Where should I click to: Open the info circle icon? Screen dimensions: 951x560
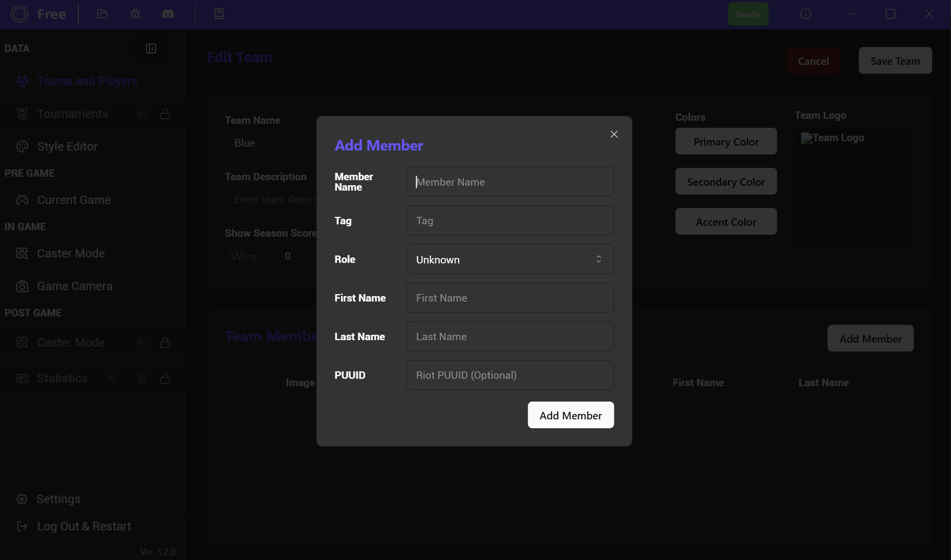805,14
